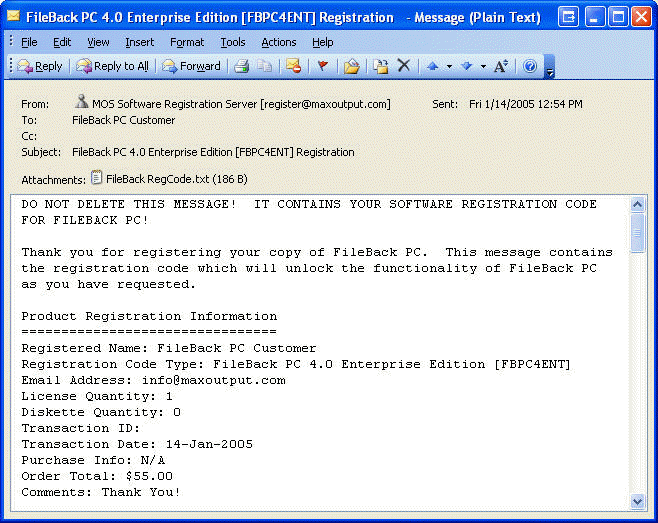Open the FileBack RegCode.txt attachment

pos(176,179)
